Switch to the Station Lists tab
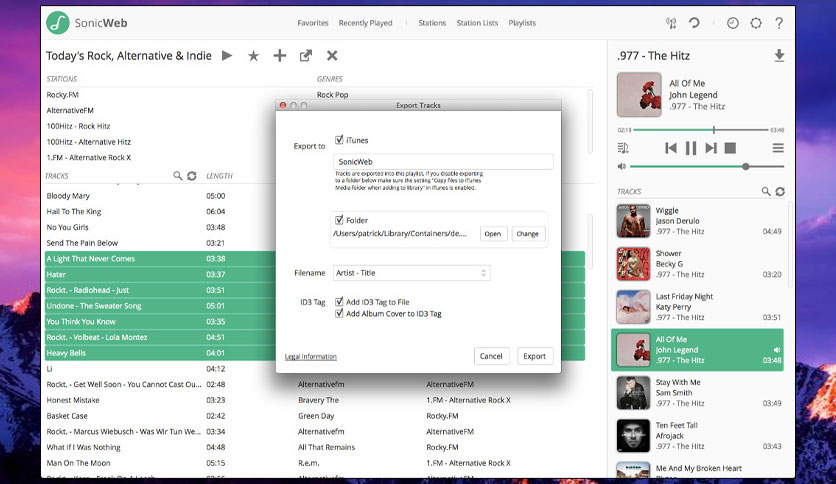This screenshot has height=484, width=836. click(477, 23)
